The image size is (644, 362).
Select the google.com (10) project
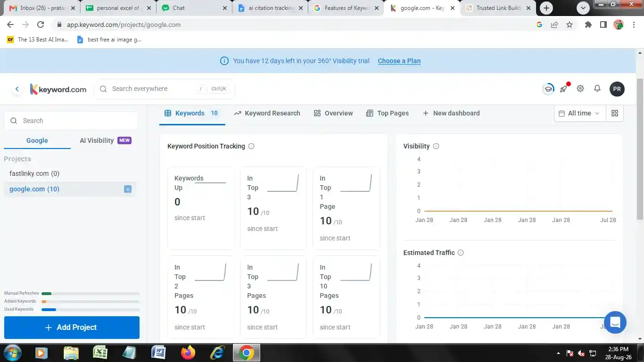tap(69, 189)
